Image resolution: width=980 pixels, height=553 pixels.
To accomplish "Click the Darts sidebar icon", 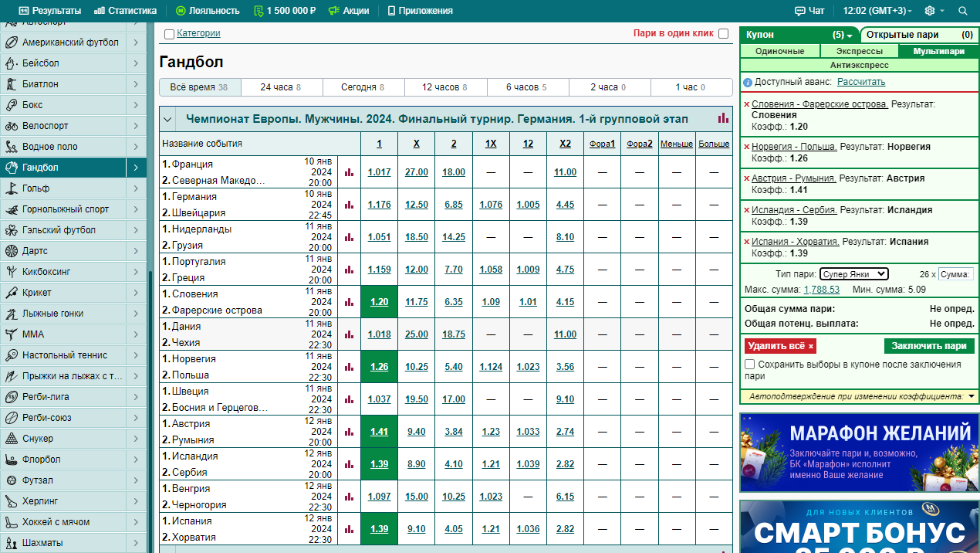I will point(11,251).
